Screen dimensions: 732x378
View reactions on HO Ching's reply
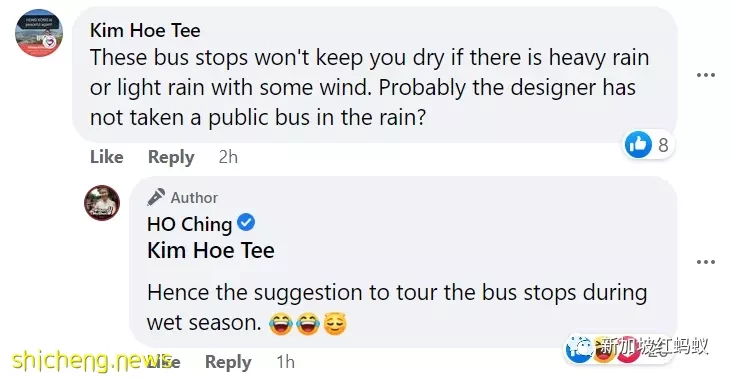(602, 350)
